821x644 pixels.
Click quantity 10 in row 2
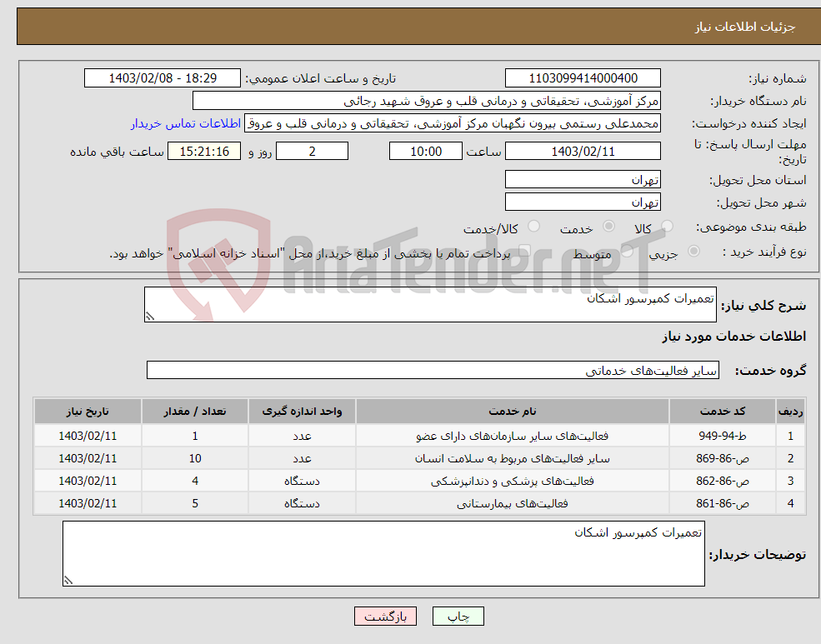pos(195,458)
